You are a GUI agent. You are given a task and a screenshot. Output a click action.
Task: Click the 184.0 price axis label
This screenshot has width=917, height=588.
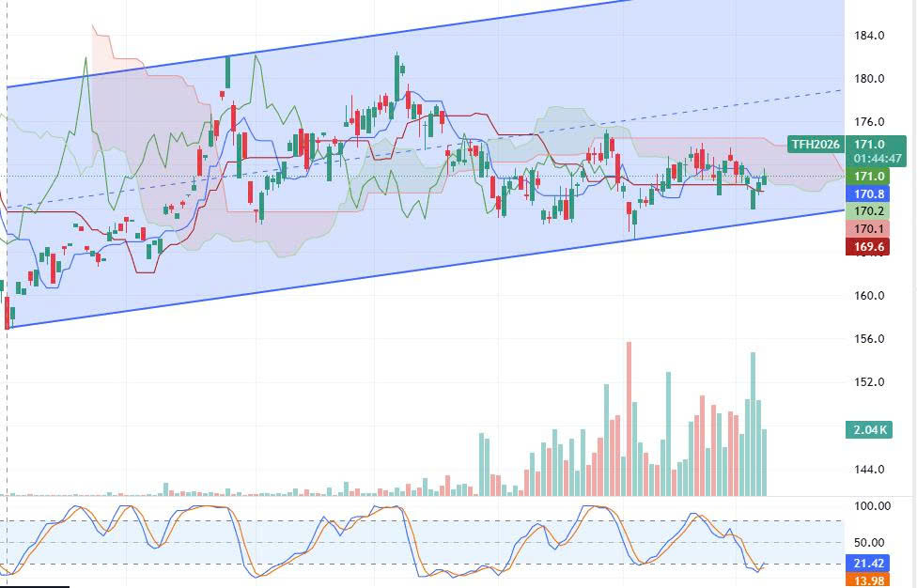[x=868, y=36]
